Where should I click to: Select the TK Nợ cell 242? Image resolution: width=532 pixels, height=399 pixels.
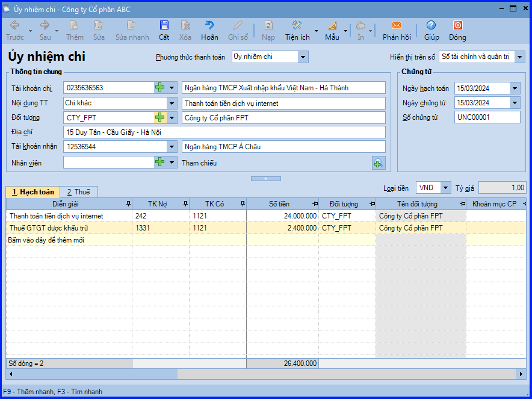[161, 216]
